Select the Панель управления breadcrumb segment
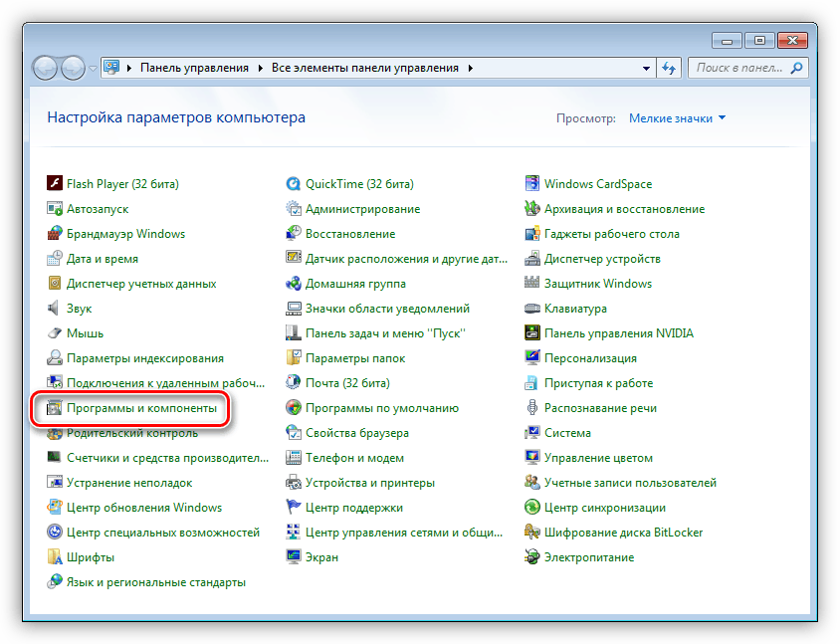 pos(194,68)
